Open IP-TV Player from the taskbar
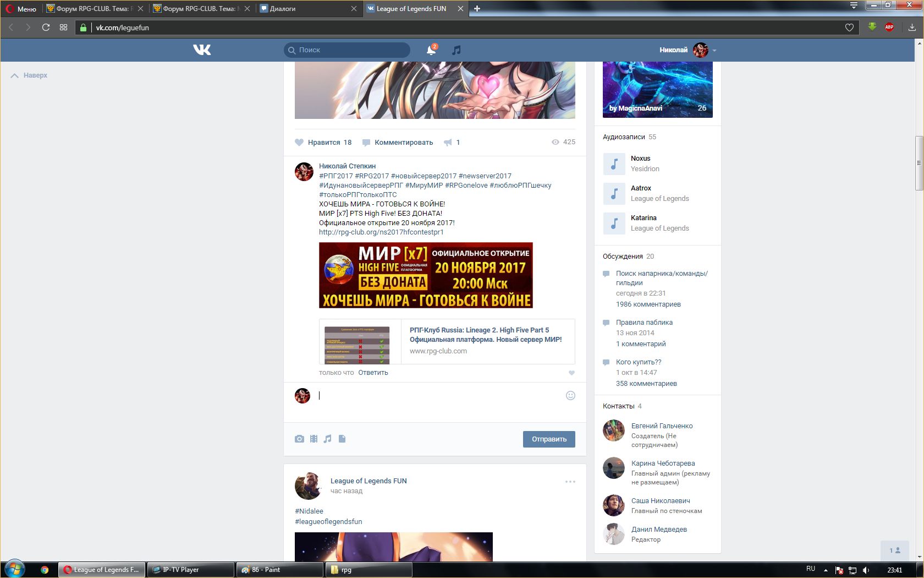924x578 pixels. pos(190,570)
